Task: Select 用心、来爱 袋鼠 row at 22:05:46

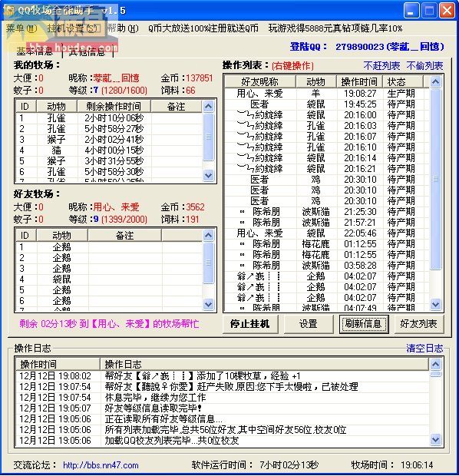Action: pos(327,233)
